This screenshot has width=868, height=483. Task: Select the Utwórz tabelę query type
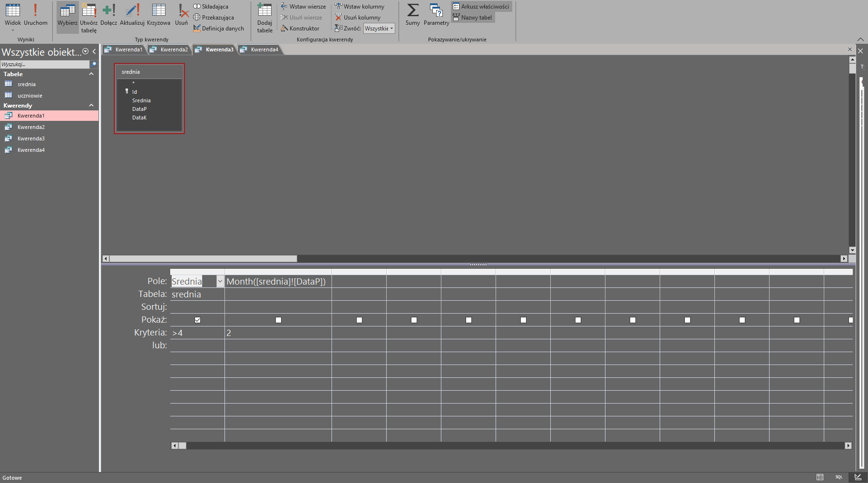click(x=88, y=17)
